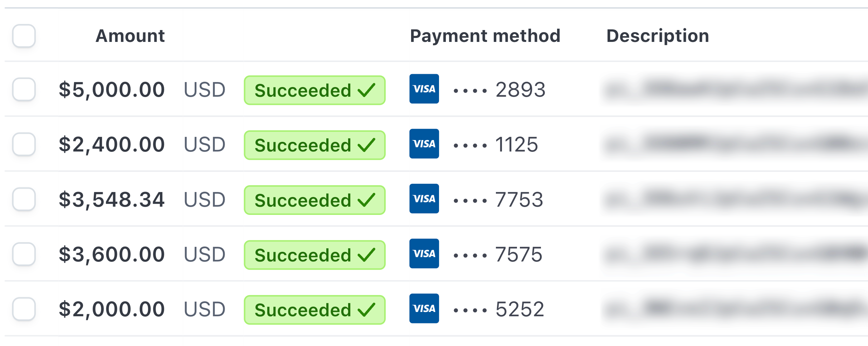Click the Visa icon for card 7575

coord(424,254)
